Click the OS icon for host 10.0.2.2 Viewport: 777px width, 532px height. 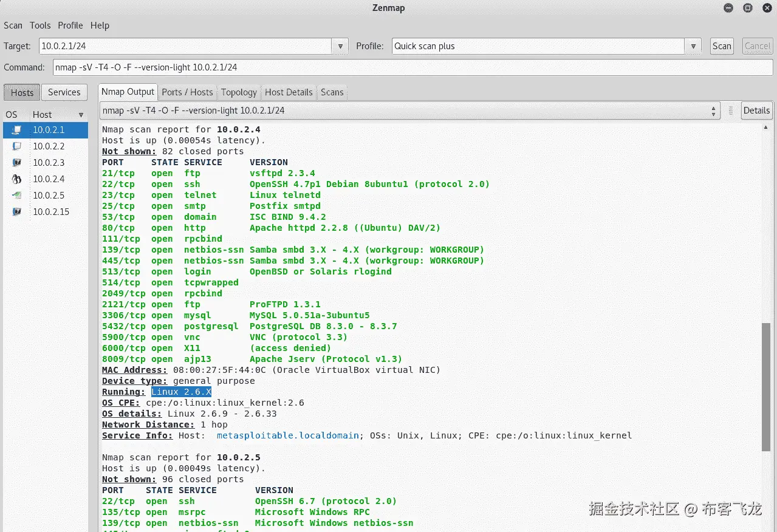tap(17, 146)
